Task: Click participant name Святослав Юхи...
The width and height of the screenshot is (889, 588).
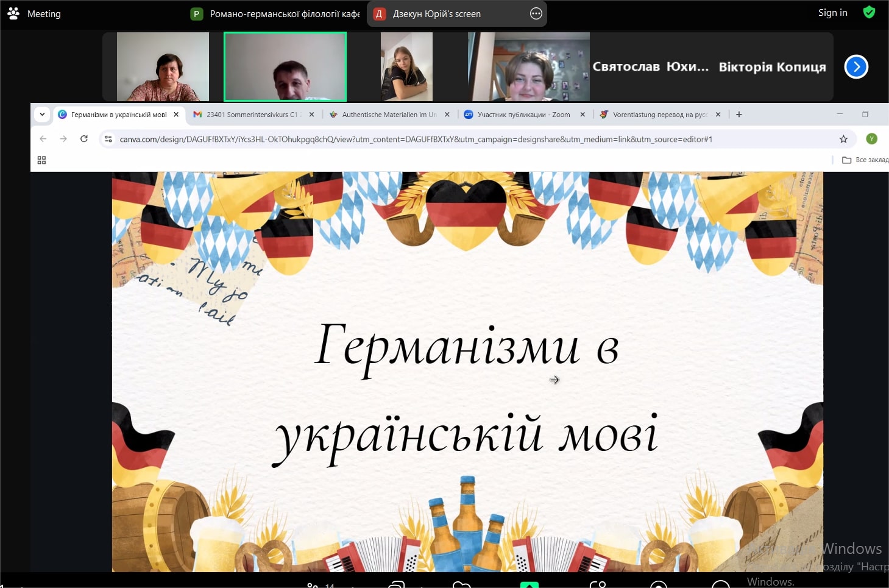Action: 651,66
